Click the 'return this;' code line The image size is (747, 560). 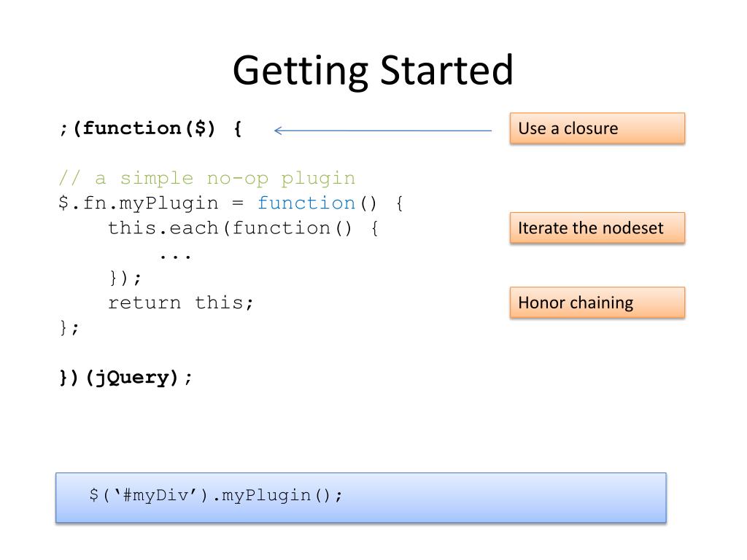point(181,303)
